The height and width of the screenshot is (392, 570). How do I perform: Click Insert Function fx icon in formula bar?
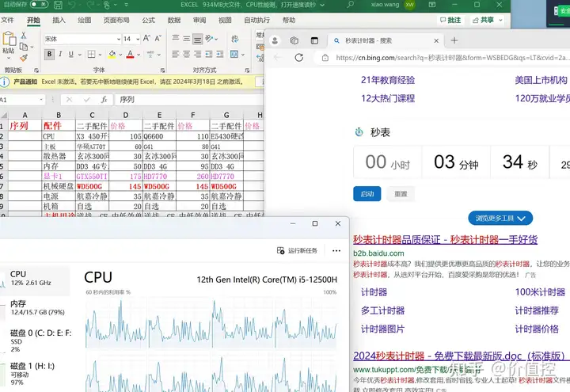104,99
